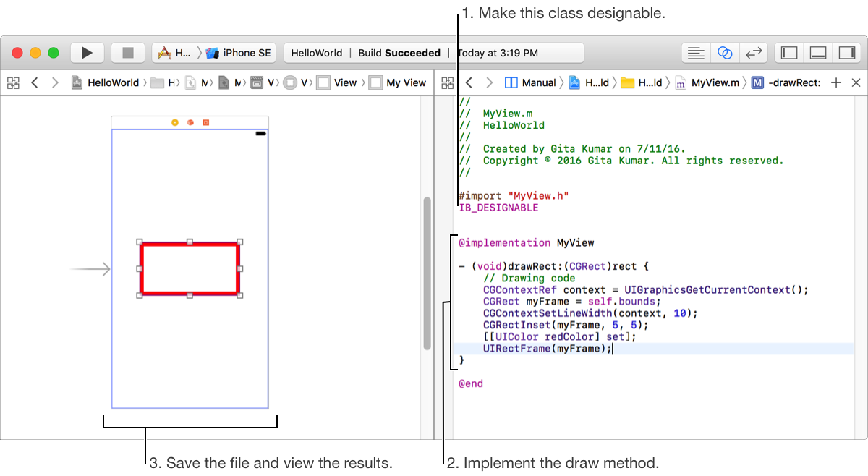Switch to the Assistant editor
Image resolution: width=868 pixels, height=476 pixels.
725,53
